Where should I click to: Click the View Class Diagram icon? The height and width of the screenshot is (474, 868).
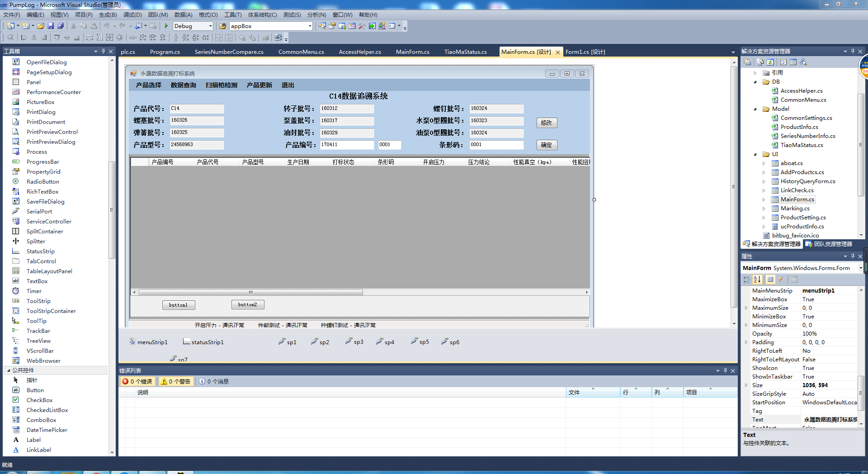pyautogui.click(x=803, y=62)
